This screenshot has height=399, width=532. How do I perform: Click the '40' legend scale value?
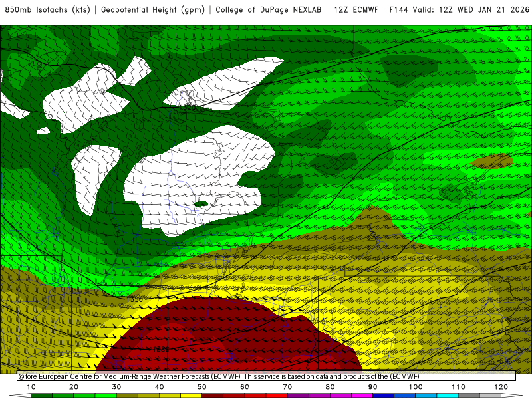pyautogui.click(x=159, y=387)
